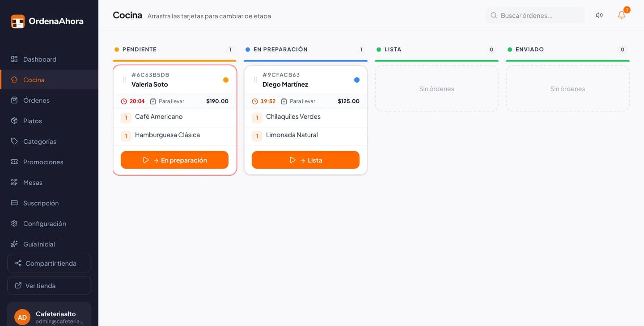Go to Suscripción
Image resolution: width=644 pixels, height=326 pixels.
(49, 203)
